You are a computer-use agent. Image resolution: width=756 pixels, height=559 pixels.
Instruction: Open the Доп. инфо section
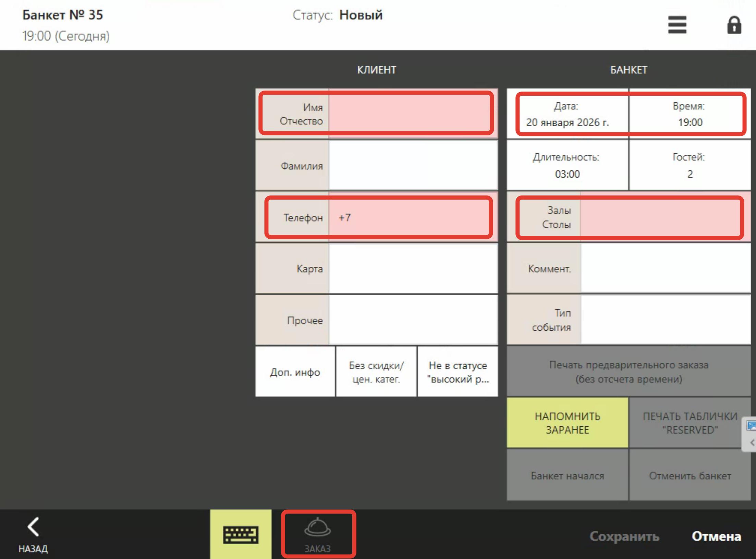[x=295, y=372]
